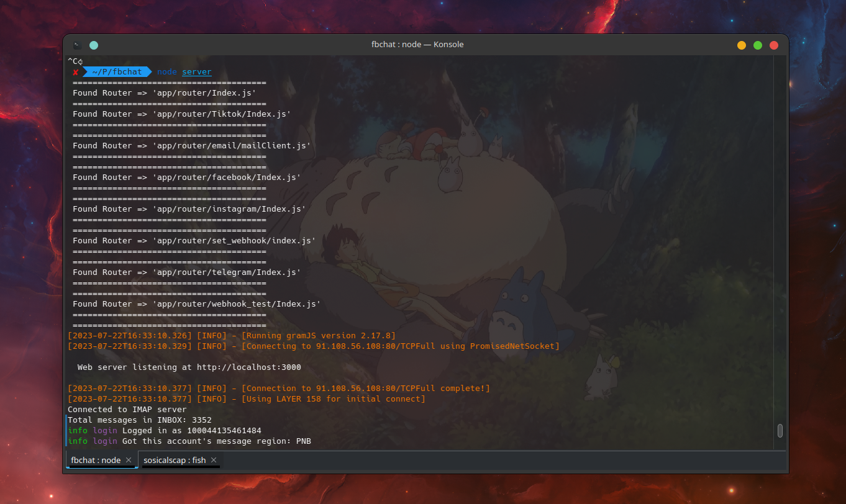Close the sosicalscap : fish tab

[x=213, y=460]
